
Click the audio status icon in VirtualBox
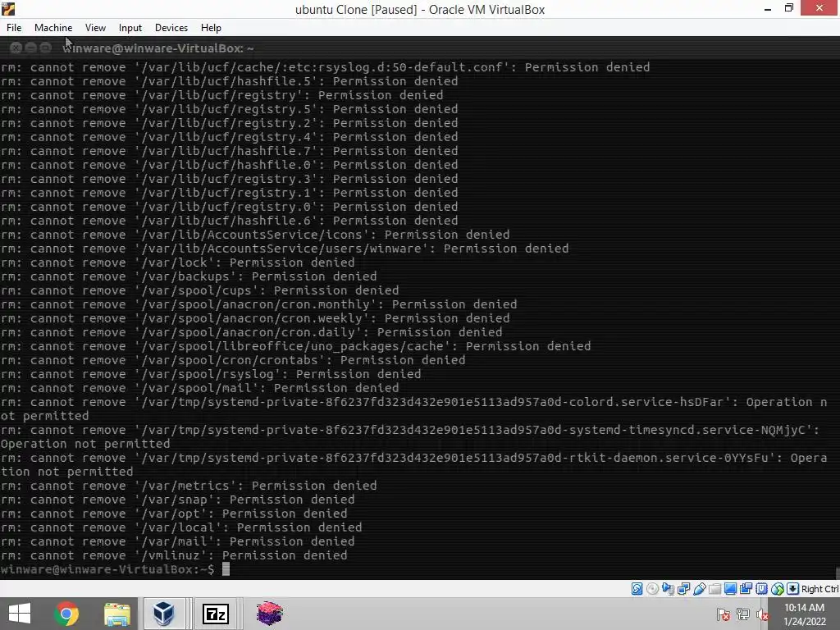668,589
